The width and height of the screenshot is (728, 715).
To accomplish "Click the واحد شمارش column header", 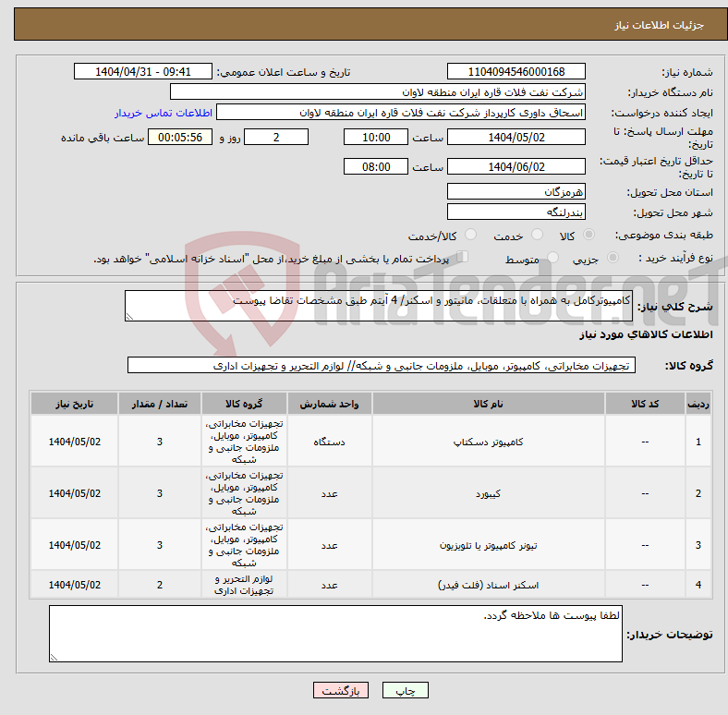I will 329,404.
